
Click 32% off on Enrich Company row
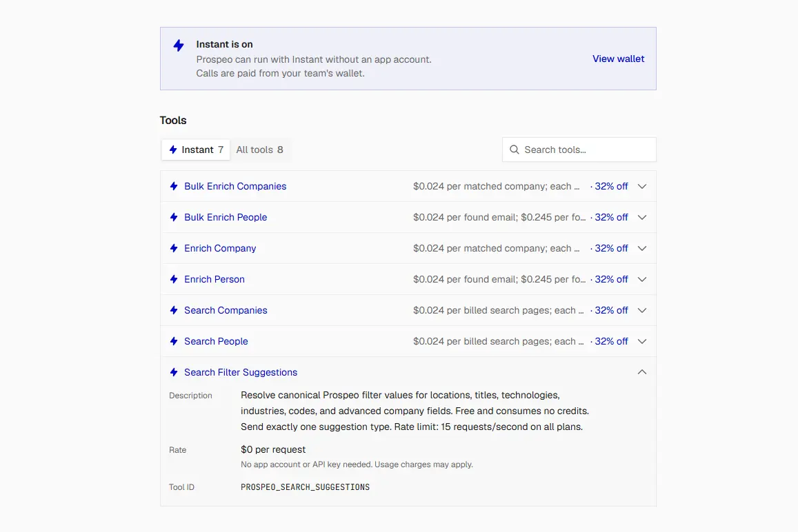coord(611,248)
